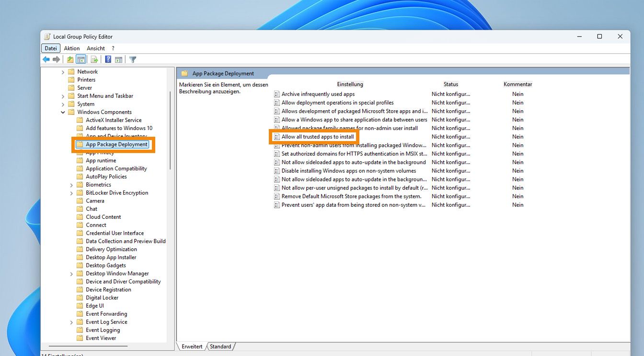Expand the Start Menu and Taskbar node

pyautogui.click(x=63, y=96)
